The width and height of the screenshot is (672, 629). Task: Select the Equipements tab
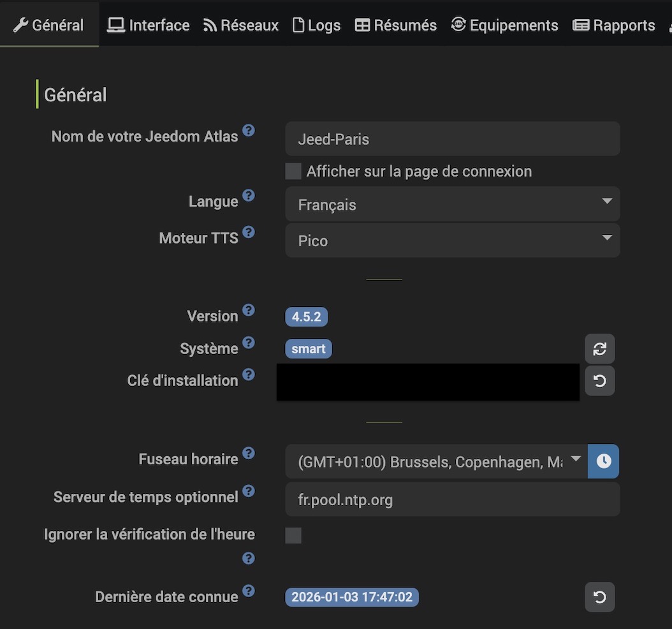[x=504, y=25]
